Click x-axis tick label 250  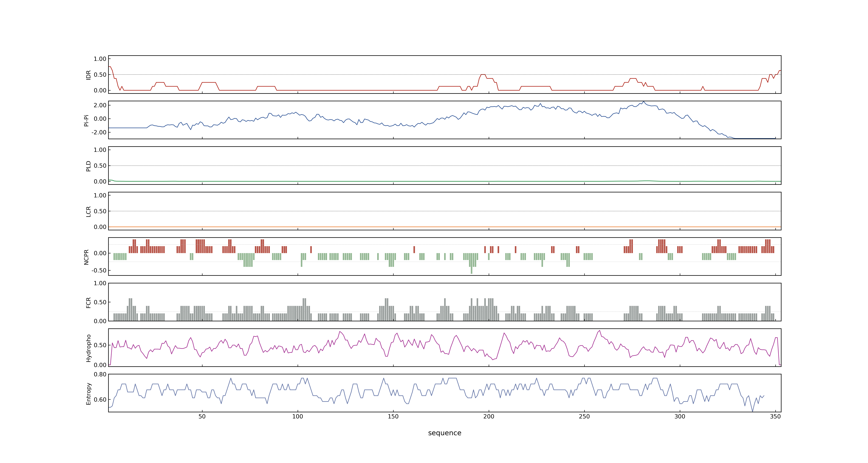point(584,416)
